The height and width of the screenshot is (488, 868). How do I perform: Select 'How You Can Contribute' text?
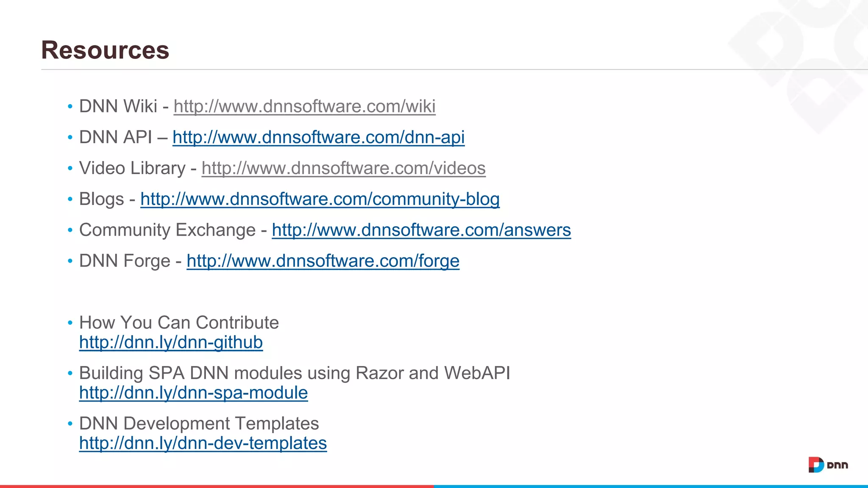(x=179, y=323)
